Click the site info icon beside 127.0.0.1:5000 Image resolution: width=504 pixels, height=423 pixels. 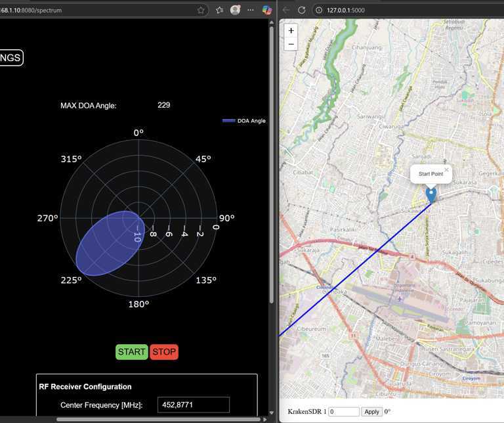pyautogui.click(x=319, y=11)
